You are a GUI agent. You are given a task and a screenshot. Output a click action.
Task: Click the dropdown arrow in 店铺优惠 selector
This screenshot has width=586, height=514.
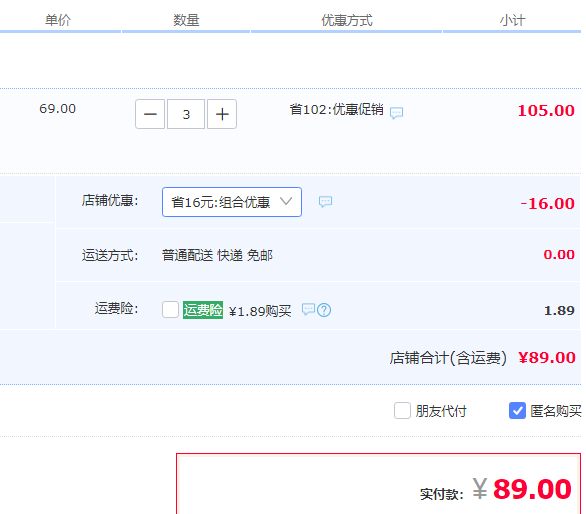286,201
